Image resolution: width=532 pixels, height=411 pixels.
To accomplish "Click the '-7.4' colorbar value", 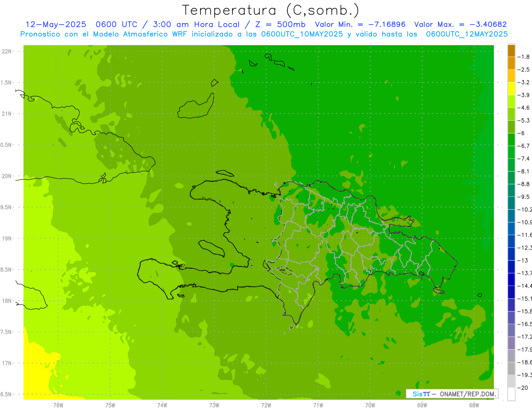I will coord(524,159).
